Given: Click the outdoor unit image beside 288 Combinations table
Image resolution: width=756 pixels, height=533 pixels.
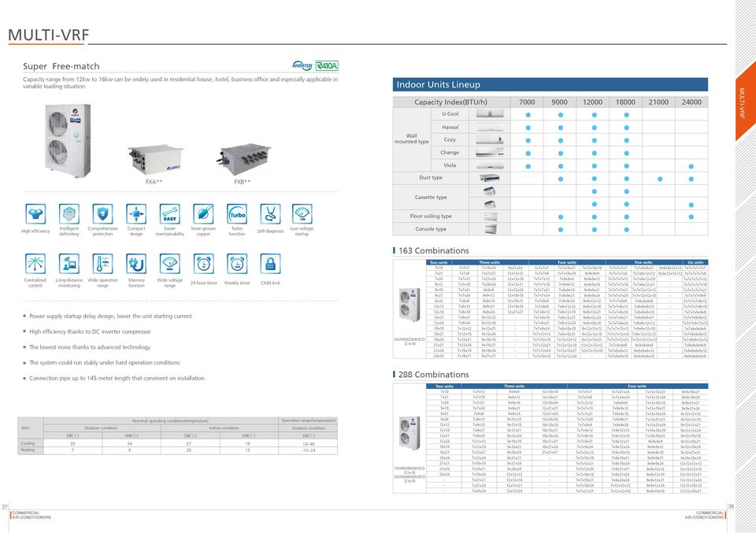Looking at the screenshot, I should [409, 433].
